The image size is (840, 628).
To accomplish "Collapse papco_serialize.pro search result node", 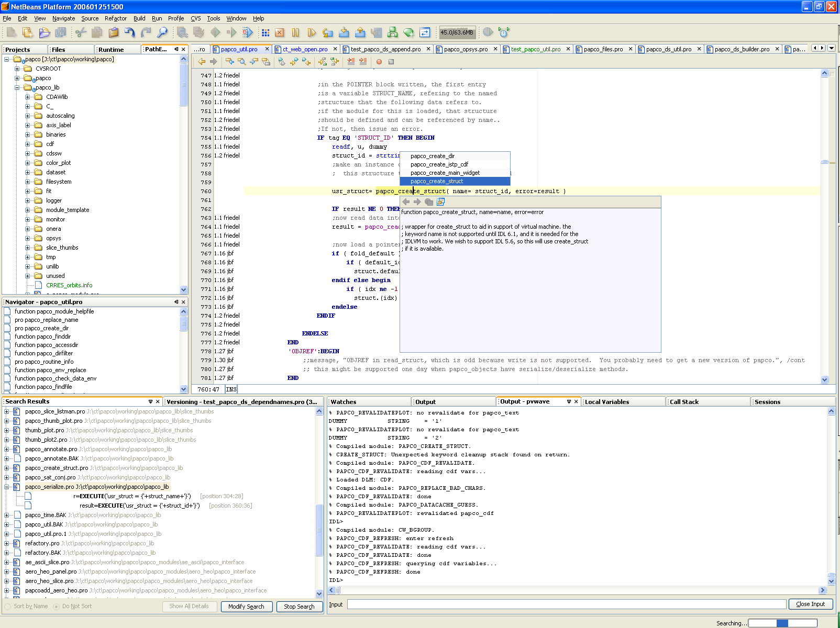I will click(x=7, y=487).
